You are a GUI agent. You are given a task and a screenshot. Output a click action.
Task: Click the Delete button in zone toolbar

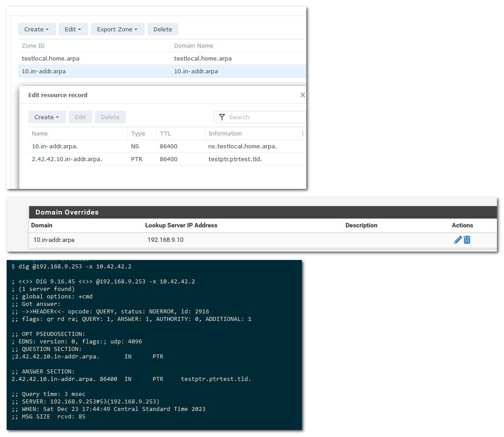tap(163, 29)
